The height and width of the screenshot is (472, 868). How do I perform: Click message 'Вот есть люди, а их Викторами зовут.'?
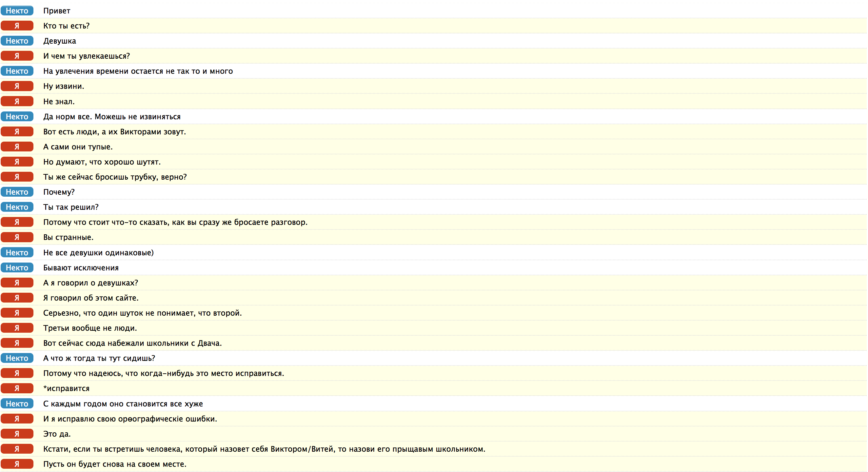pyautogui.click(x=114, y=132)
